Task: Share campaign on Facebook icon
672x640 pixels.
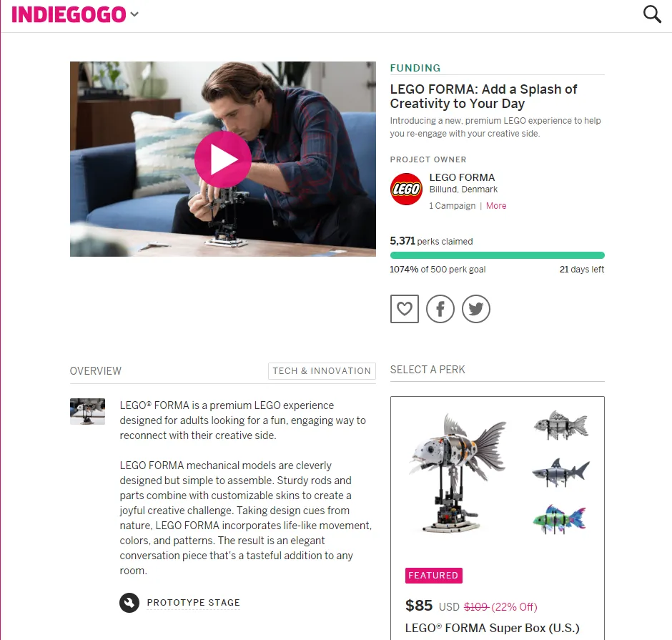Action: pyautogui.click(x=440, y=309)
